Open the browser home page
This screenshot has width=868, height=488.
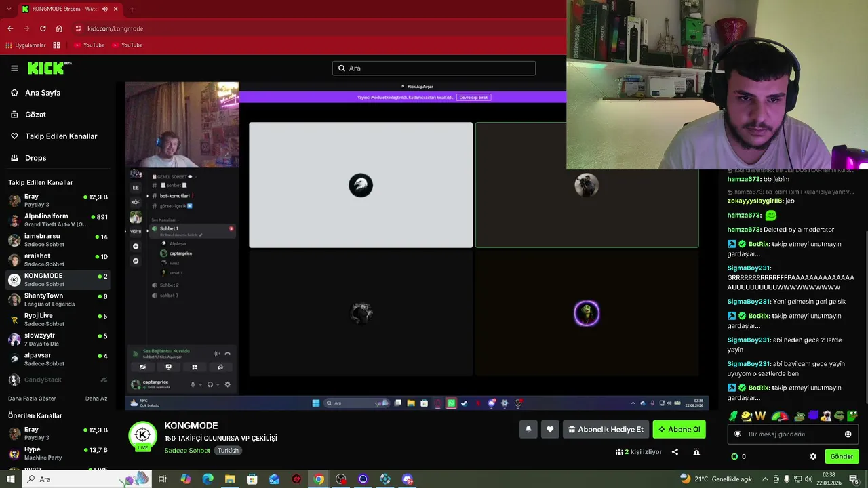(x=59, y=28)
